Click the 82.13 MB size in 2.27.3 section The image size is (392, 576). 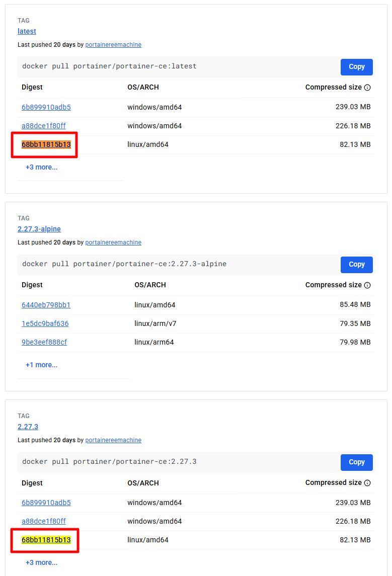pyautogui.click(x=355, y=540)
